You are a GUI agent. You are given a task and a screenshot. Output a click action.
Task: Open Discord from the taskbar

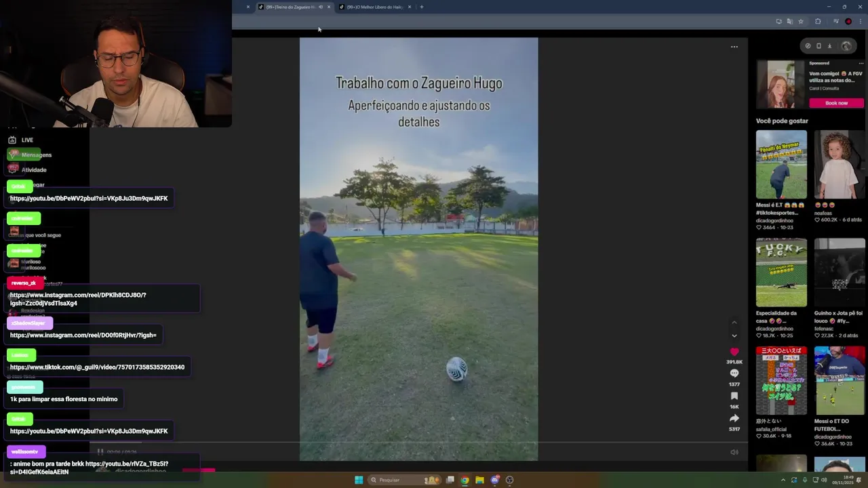494,480
